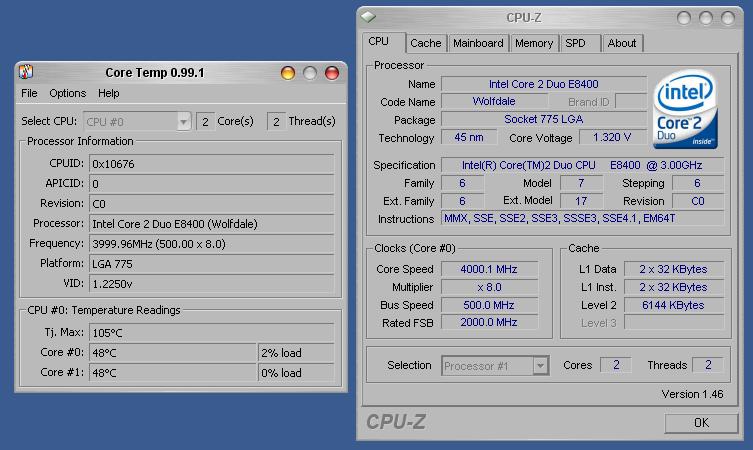Image resolution: width=753 pixels, height=450 pixels.
Task: Click the Rated FSB value 2000.0 MHz
Action: pyautogui.click(x=489, y=322)
